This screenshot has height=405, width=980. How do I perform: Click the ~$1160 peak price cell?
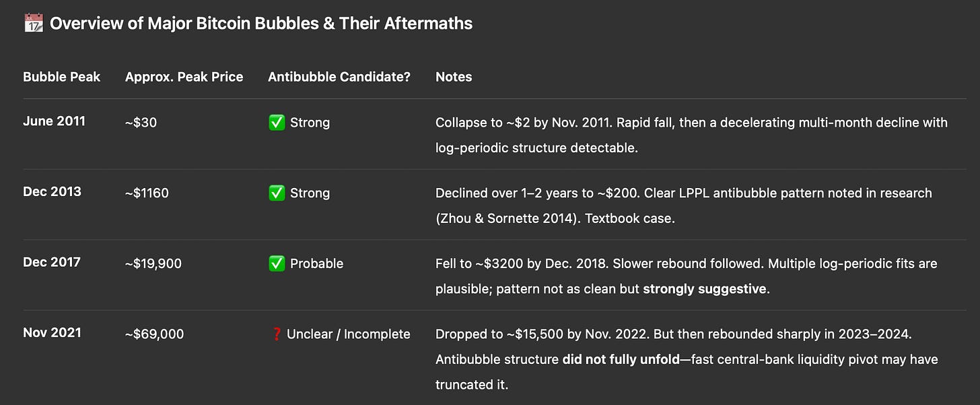(x=147, y=193)
